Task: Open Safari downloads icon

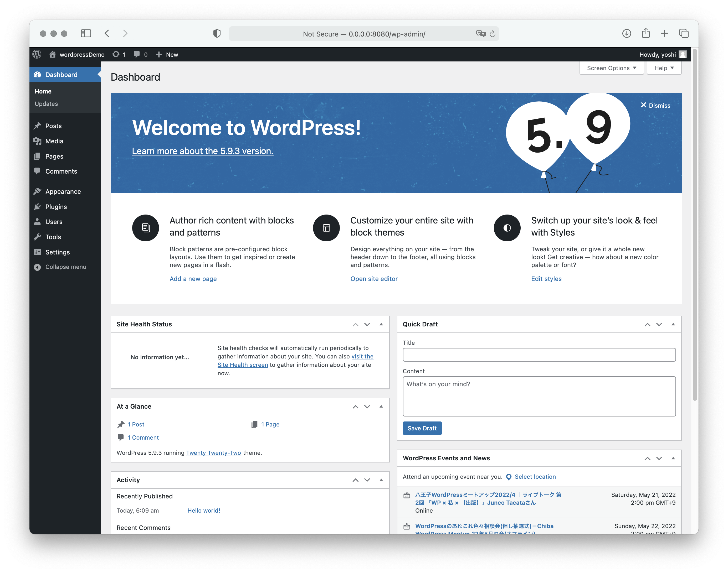Action: pyautogui.click(x=626, y=33)
